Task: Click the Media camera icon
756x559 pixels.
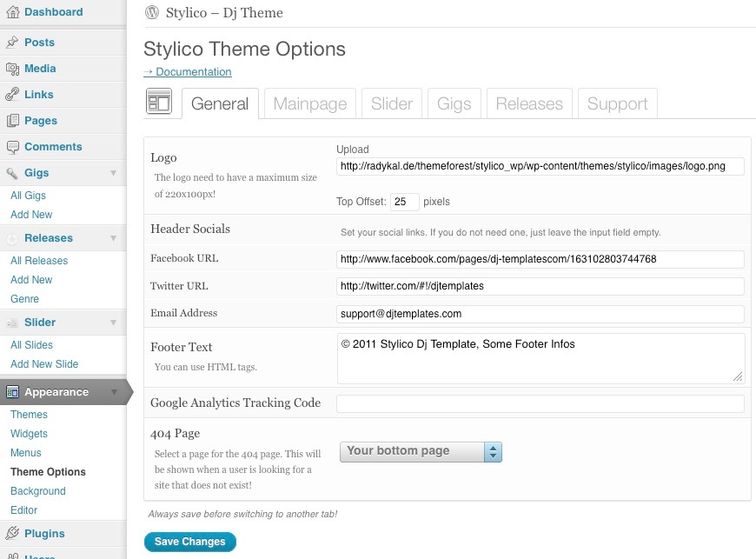Action: [x=12, y=69]
